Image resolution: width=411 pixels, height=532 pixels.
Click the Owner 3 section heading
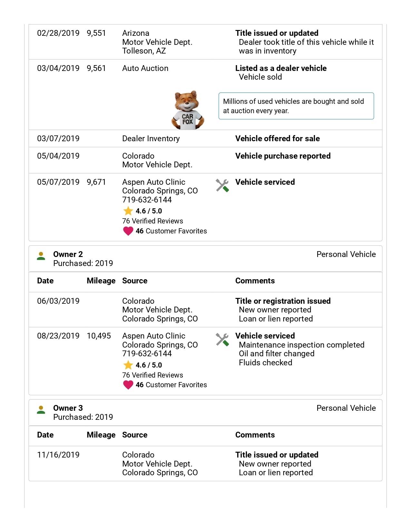click(68, 408)
